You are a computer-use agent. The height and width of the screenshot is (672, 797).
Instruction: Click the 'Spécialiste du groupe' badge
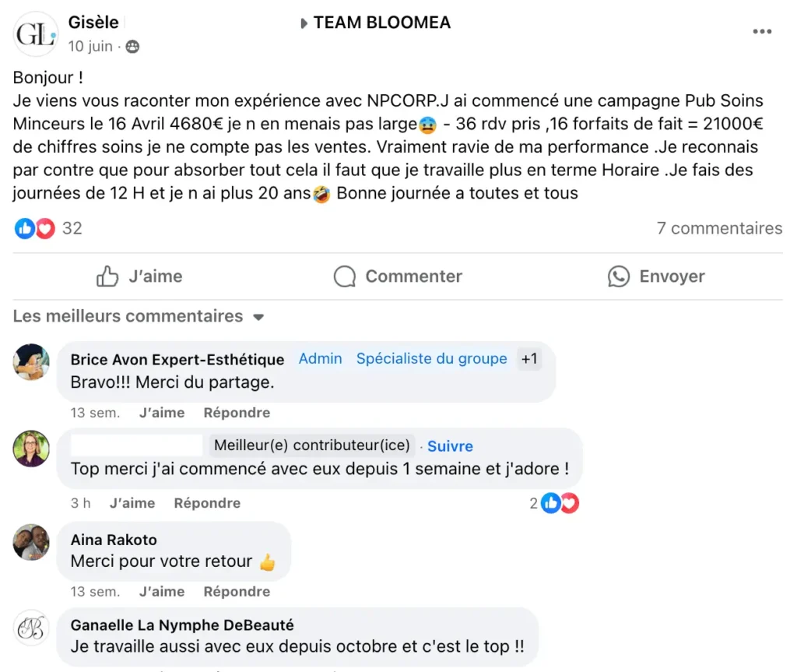pos(431,359)
